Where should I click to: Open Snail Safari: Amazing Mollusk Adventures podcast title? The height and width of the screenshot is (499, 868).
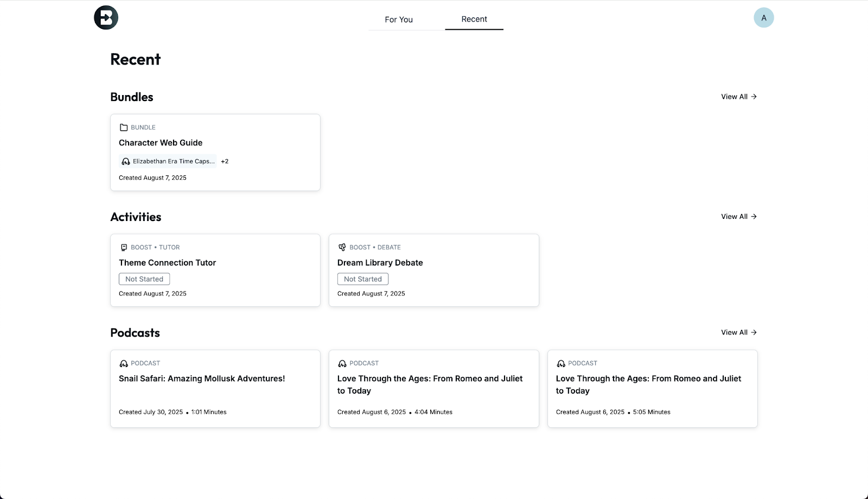point(202,378)
